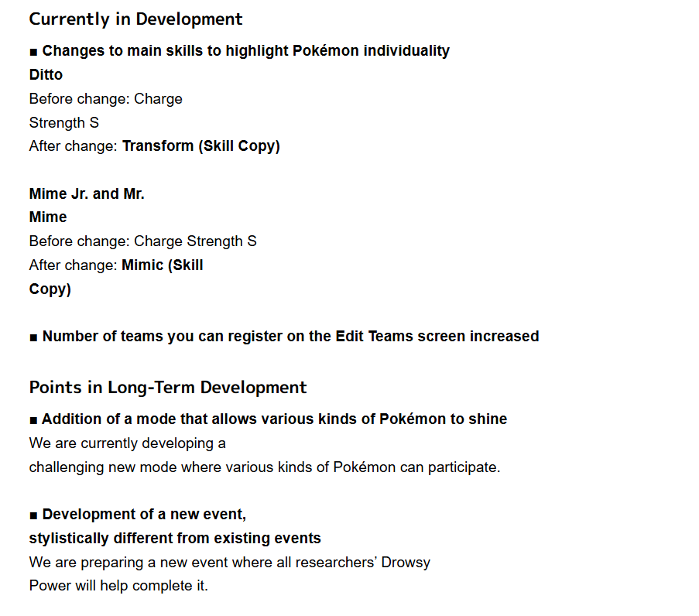
Task: Click the 'stylistically different from existing events' line
Action: (175, 539)
